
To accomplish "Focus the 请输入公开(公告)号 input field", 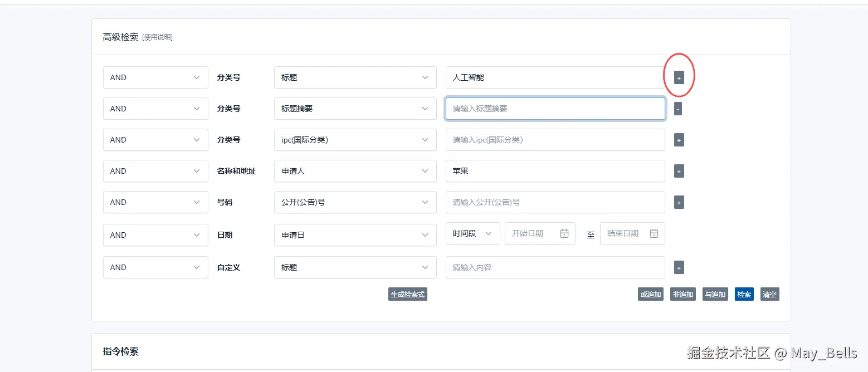I will click(x=555, y=202).
